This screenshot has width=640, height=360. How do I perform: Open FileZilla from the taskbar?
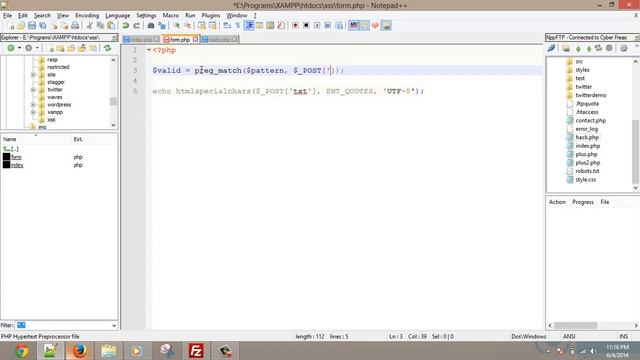point(196,351)
